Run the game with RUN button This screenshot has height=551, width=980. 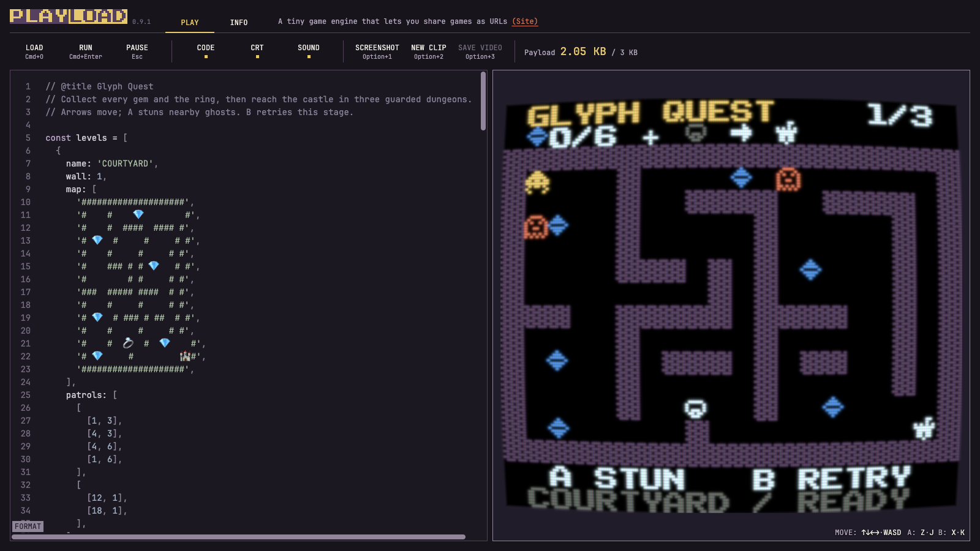86,51
